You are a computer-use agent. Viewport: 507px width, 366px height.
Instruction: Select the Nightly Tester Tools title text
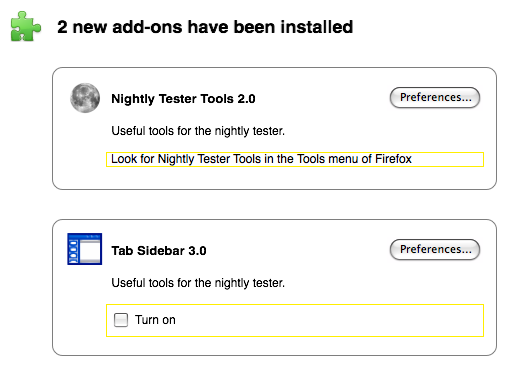[x=183, y=99]
